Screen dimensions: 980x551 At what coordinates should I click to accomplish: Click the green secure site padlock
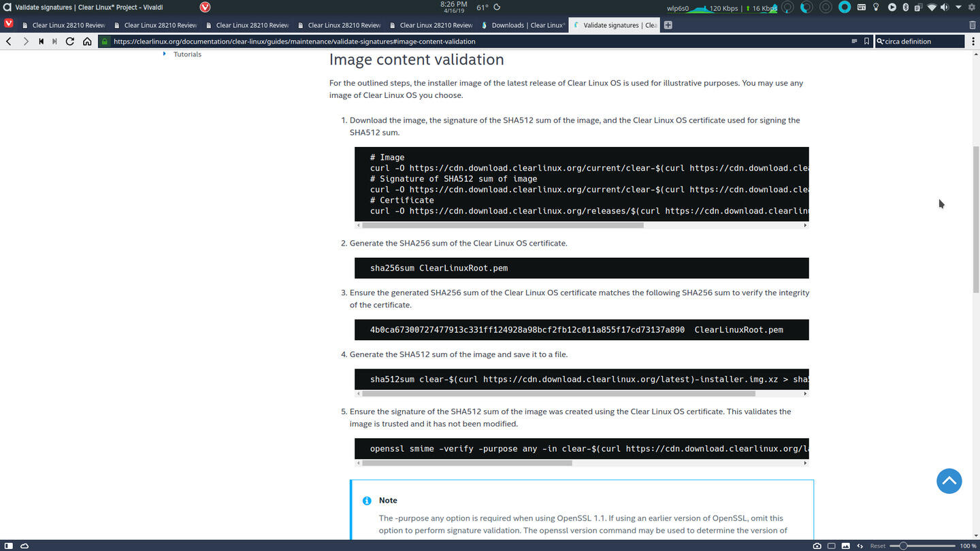tap(104, 41)
